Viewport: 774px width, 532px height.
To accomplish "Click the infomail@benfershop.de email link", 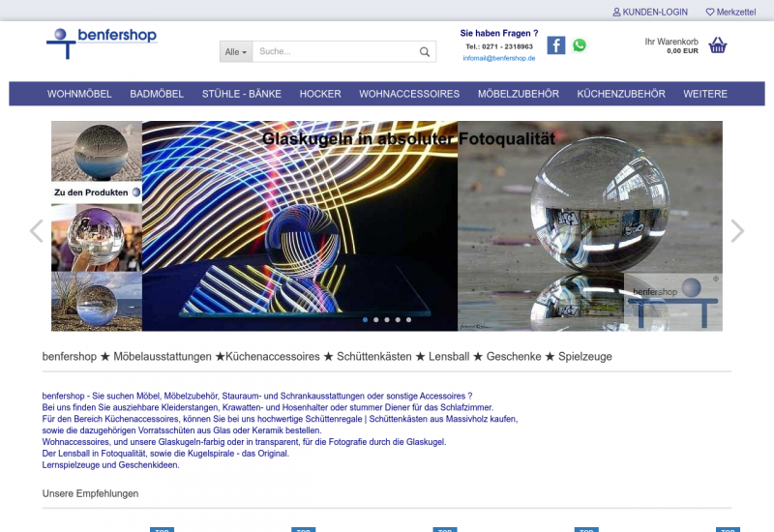I will coord(498,58).
